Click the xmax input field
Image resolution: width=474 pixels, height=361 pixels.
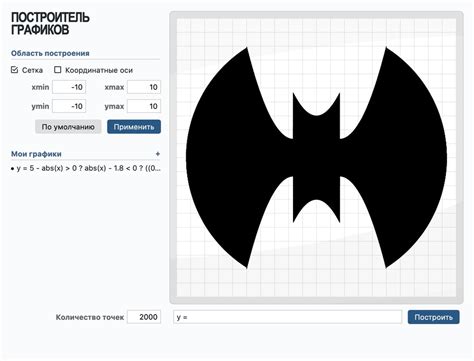(144, 87)
